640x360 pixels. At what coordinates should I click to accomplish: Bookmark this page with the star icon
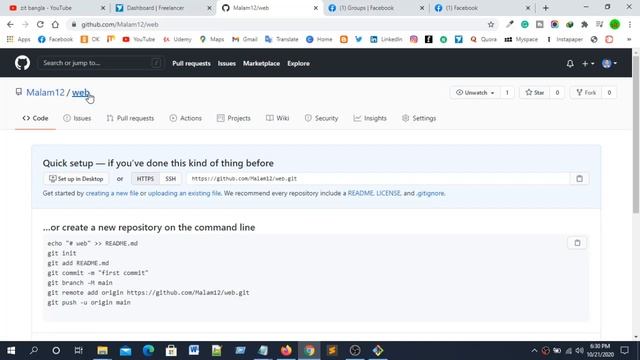tap(491, 24)
